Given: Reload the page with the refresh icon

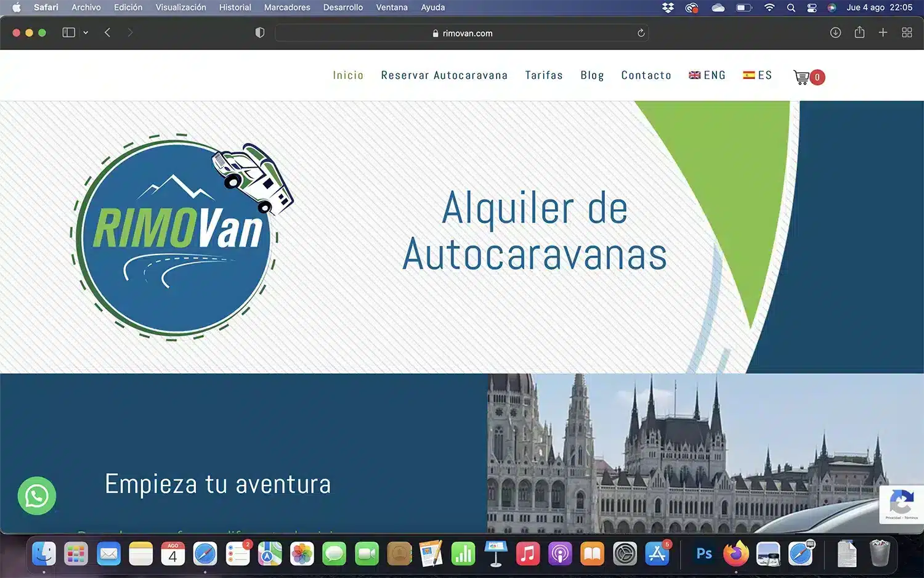Looking at the screenshot, I should (641, 33).
